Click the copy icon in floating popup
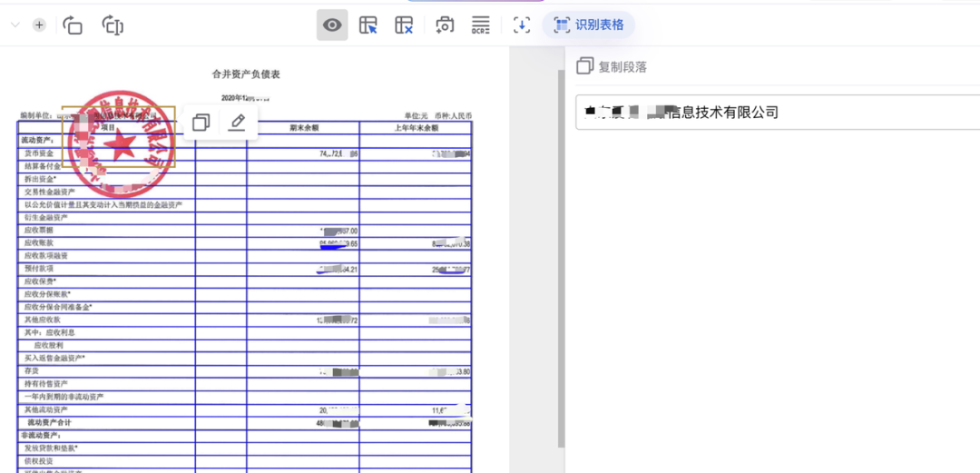The height and width of the screenshot is (473, 980). (x=201, y=123)
